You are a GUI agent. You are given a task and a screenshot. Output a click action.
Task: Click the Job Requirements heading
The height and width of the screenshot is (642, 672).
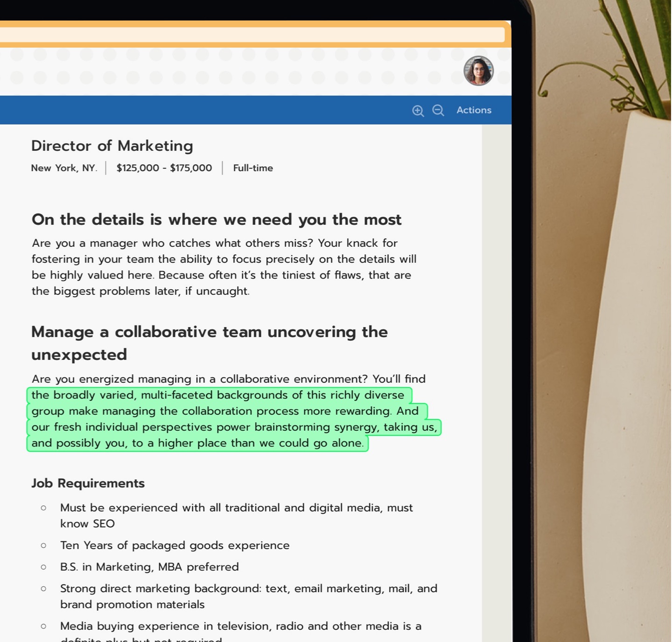pyautogui.click(x=88, y=483)
